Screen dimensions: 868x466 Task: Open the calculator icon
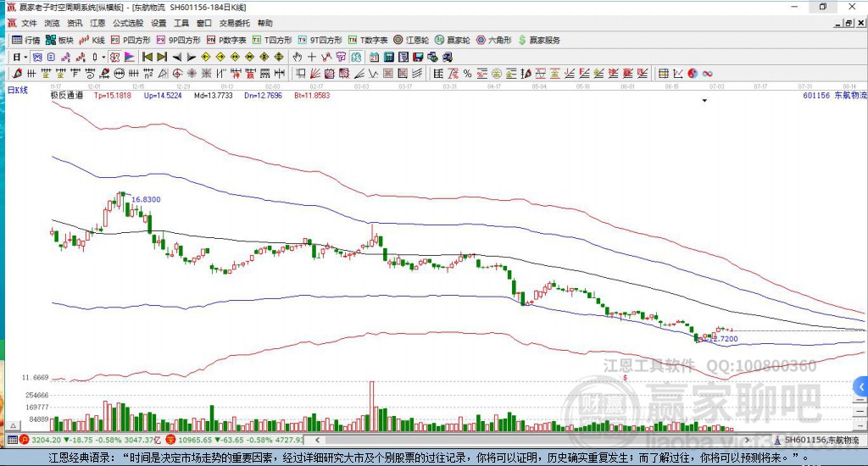click(x=388, y=57)
